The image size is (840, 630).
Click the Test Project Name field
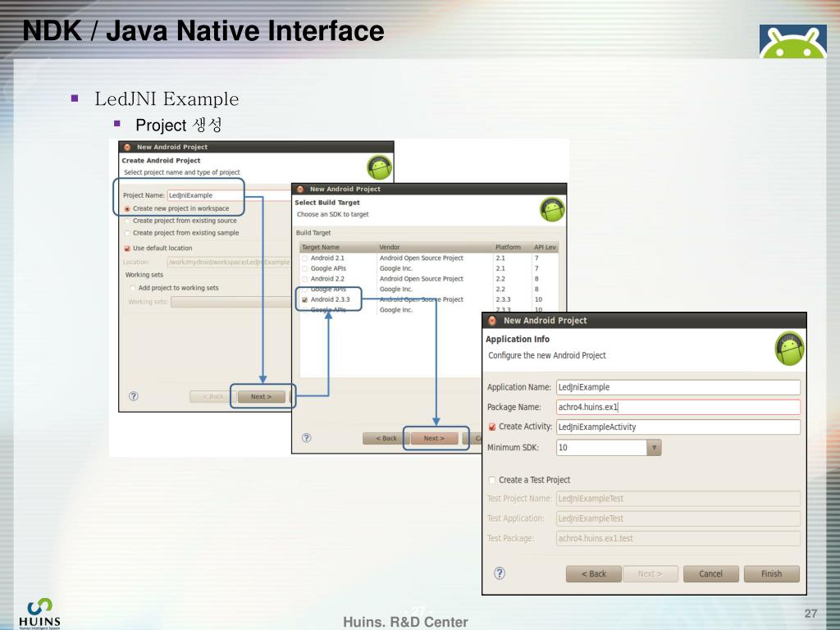[678, 499]
